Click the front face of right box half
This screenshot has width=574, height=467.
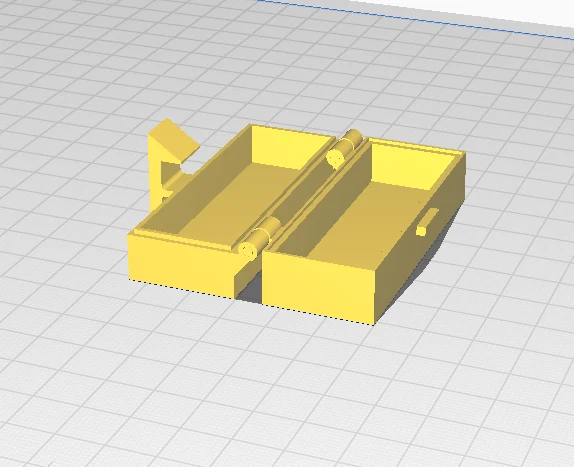tap(318, 286)
